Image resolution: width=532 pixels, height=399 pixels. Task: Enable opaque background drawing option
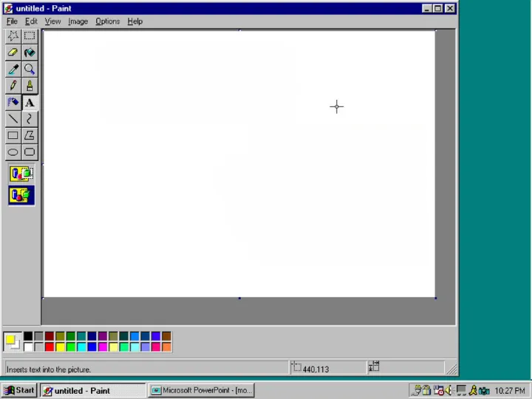[x=21, y=174]
